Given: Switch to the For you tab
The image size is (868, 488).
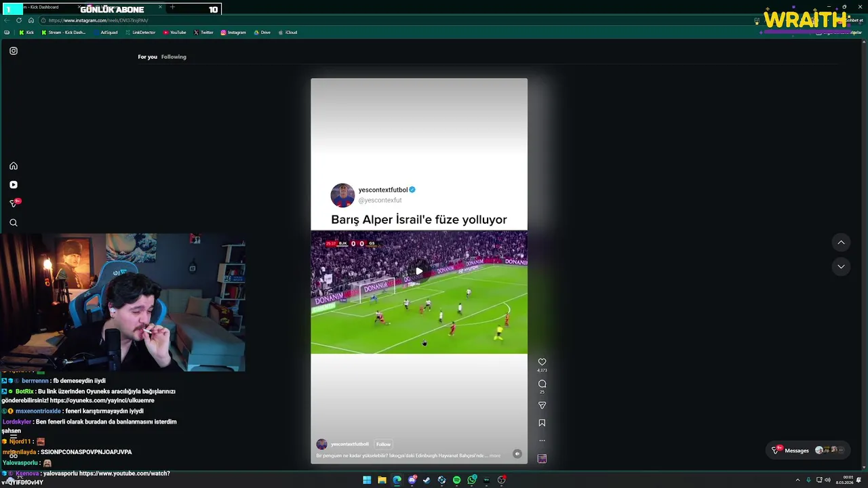Looking at the screenshot, I should pyautogui.click(x=147, y=57).
